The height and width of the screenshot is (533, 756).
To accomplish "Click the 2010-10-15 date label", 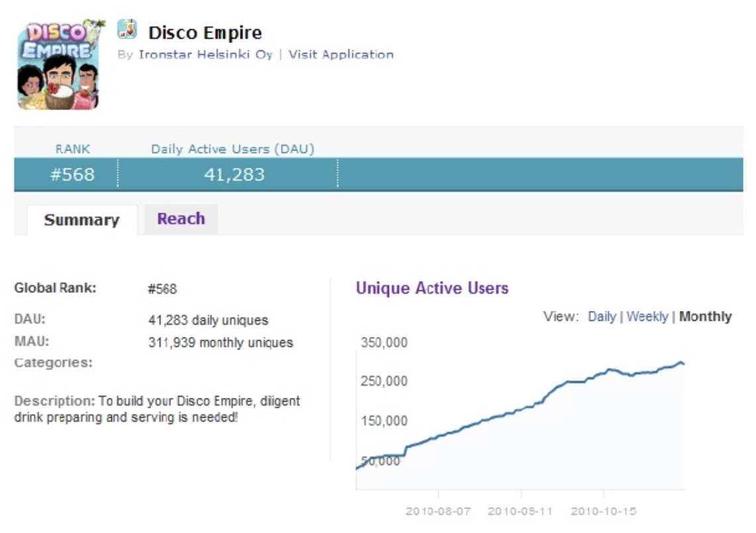I will point(604,511).
